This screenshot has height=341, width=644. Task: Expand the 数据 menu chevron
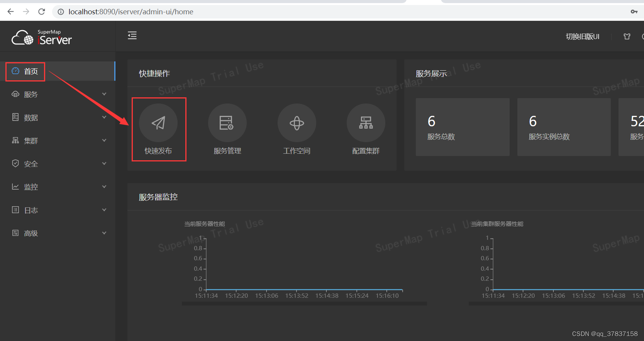pos(104,117)
